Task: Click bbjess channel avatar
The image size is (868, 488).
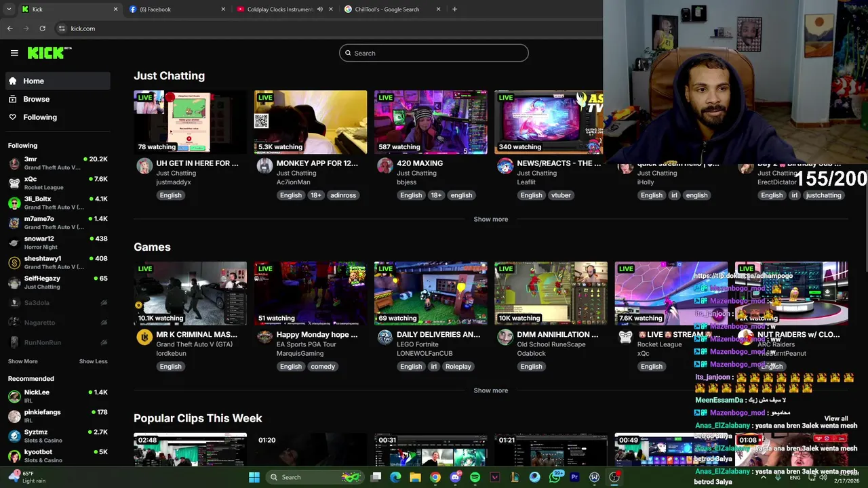Action: click(384, 166)
